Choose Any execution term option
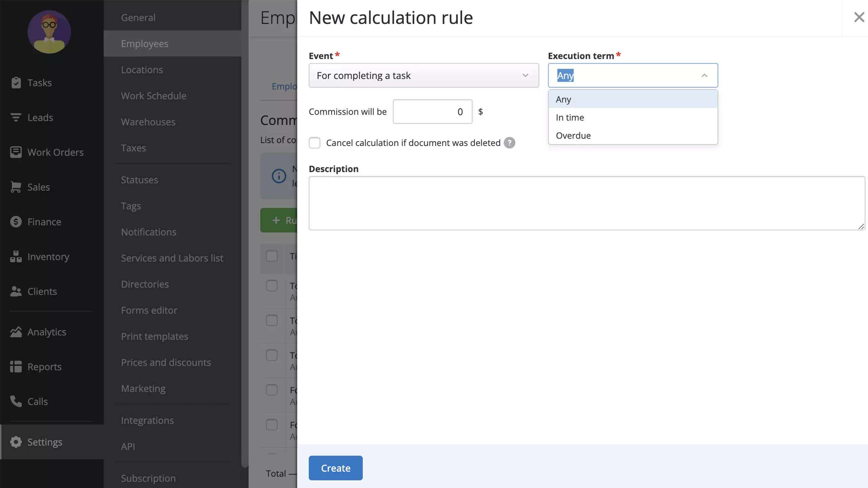 (633, 99)
